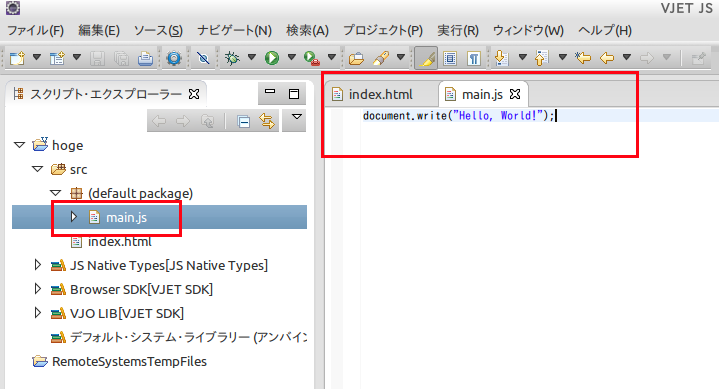Image resolution: width=719 pixels, height=389 pixels.
Task: Open the ソース(S) menu
Action: [158, 30]
